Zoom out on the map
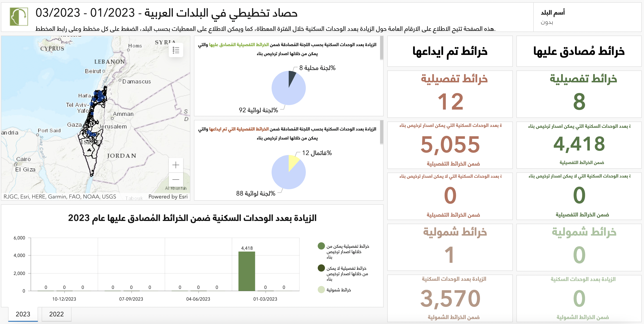644x324 pixels. click(176, 180)
